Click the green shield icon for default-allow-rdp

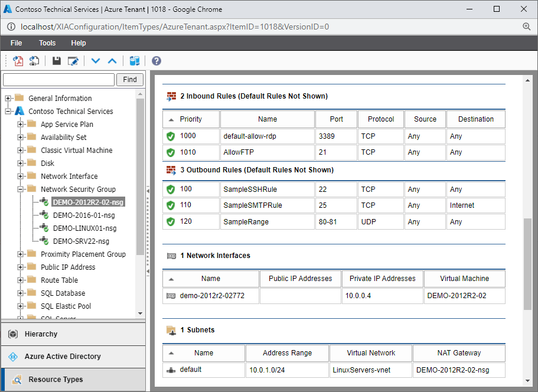pos(171,136)
